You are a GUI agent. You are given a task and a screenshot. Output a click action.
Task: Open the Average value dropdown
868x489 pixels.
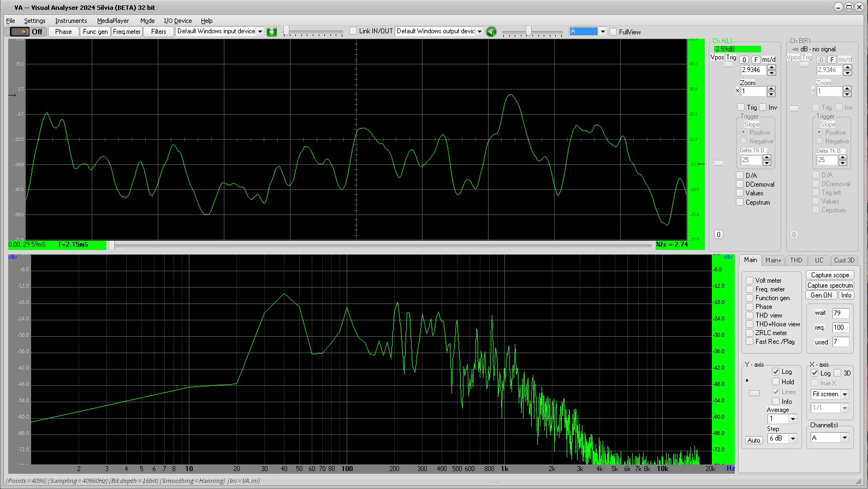(793, 419)
